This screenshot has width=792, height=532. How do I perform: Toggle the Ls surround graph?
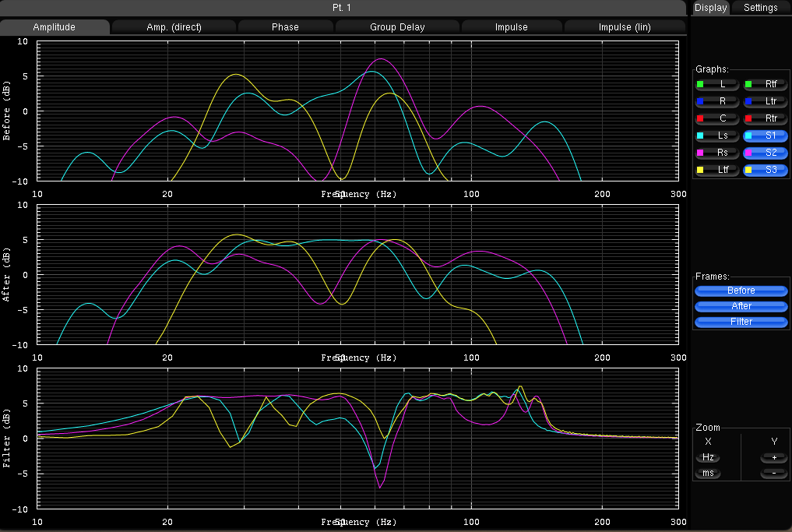click(716, 136)
